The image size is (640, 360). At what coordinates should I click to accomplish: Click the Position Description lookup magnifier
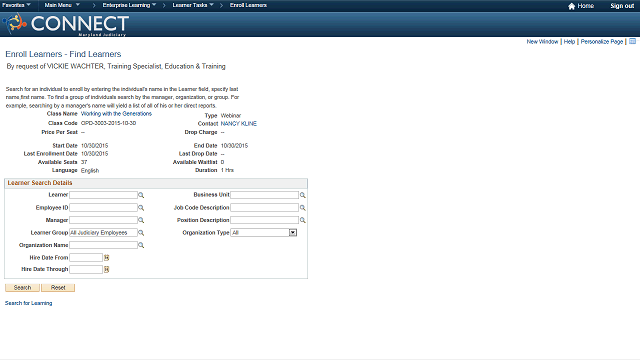coord(303,220)
